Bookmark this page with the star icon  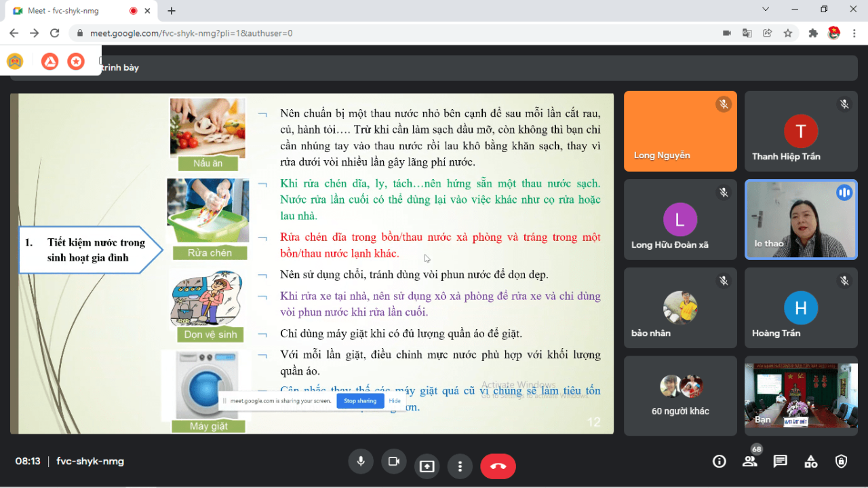[787, 33]
